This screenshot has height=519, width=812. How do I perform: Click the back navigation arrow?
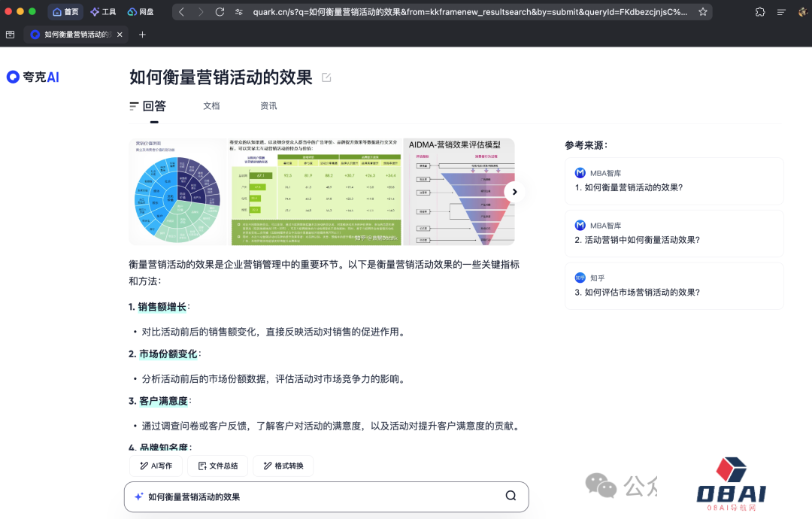[182, 12]
